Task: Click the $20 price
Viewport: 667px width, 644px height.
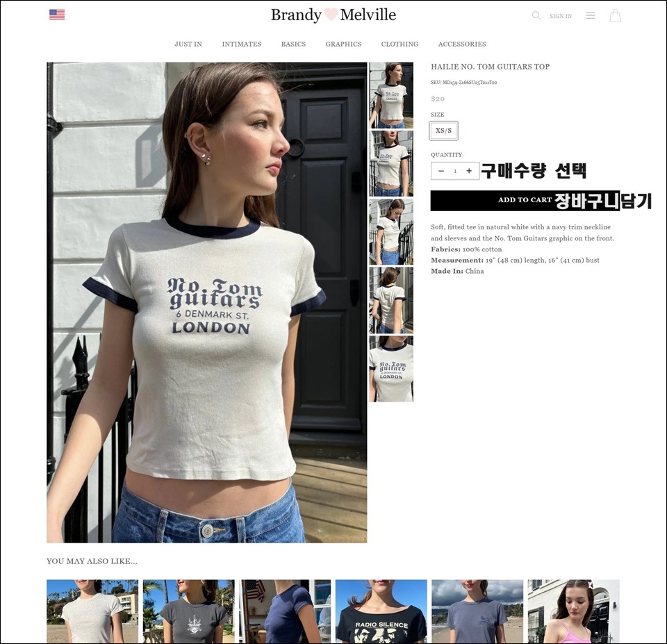Action: (438, 99)
